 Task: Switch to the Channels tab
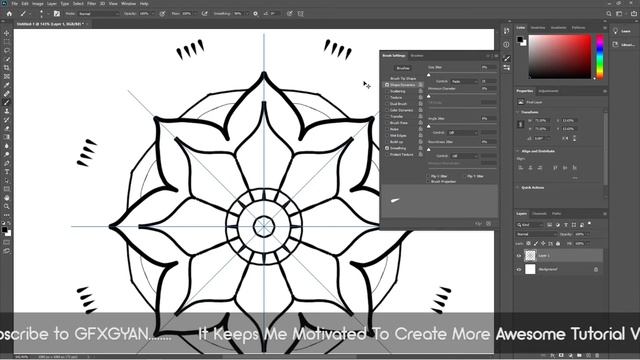point(539,213)
